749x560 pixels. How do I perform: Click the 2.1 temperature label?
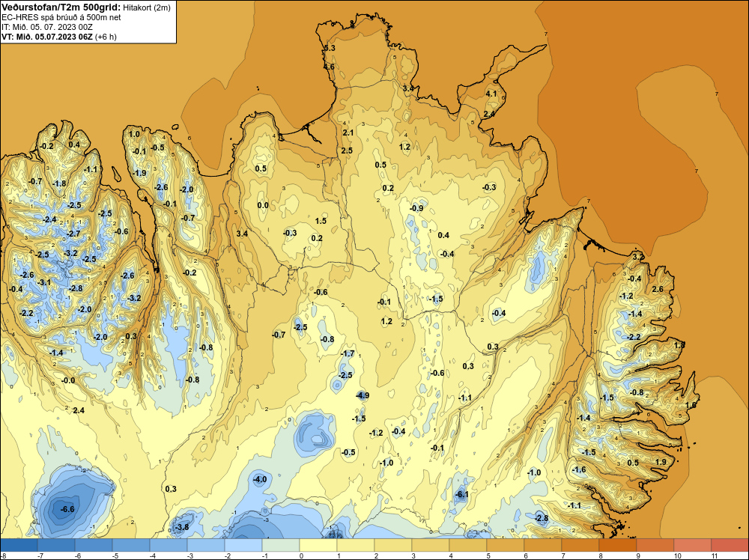point(348,133)
